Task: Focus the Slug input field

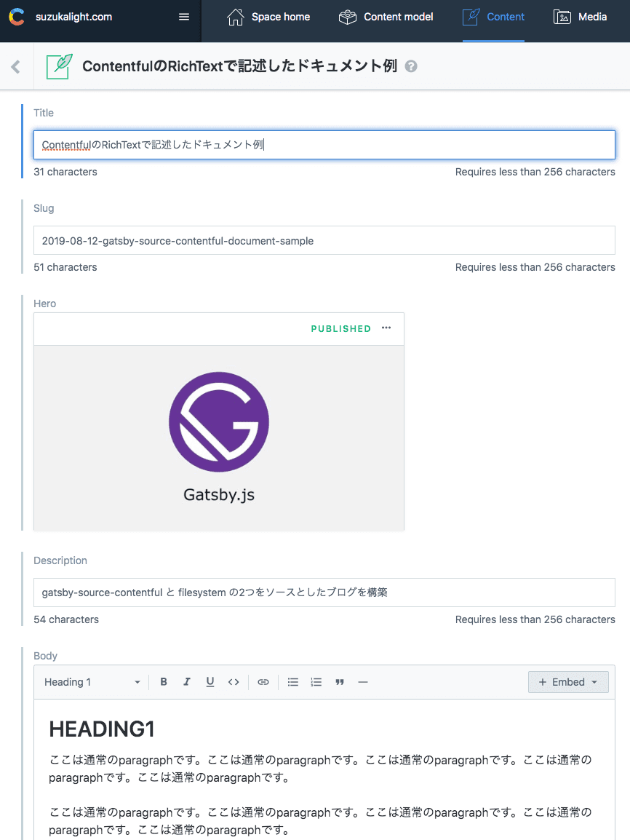Action: (x=324, y=240)
